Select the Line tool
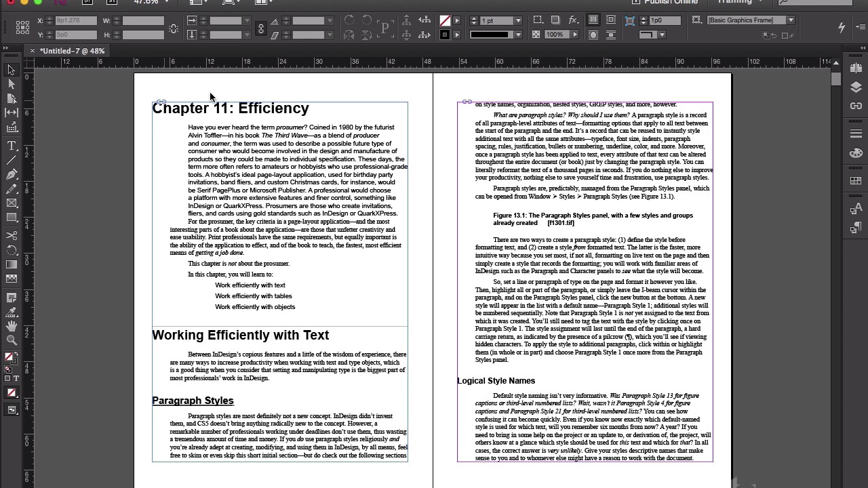 coord(12,160)
